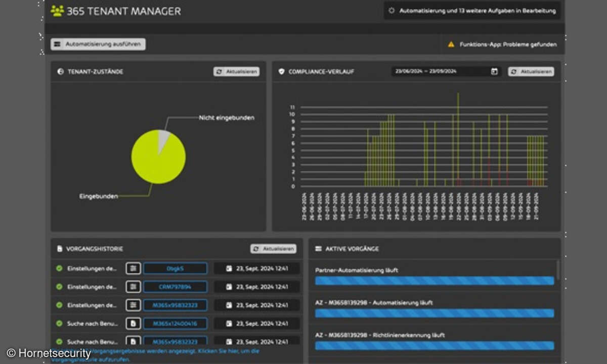Click the date '23, Sept. 2024 12:41' in CRM797894 row
Image resolution: width=607 pixels, height=364 pixels.
click(x=262, y=287)
